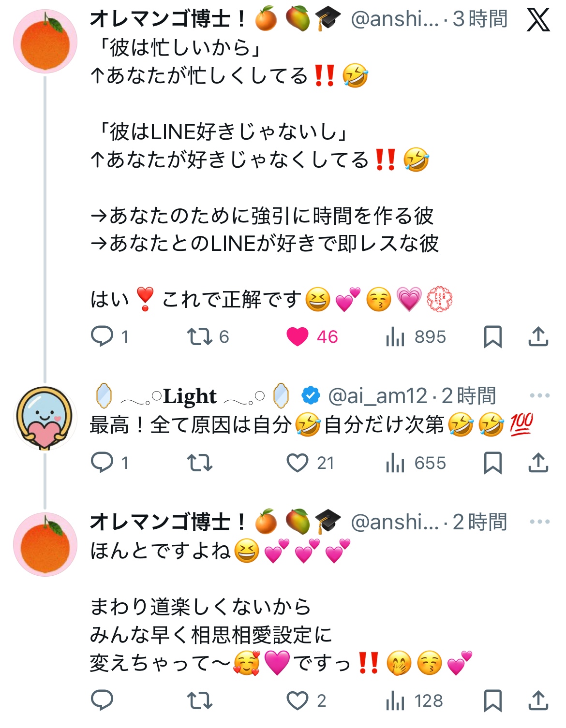The width and height of the screenshot is (566, 728).
Task: Reply to the first オレマンゴ博士 post
Action: [102, 336]
